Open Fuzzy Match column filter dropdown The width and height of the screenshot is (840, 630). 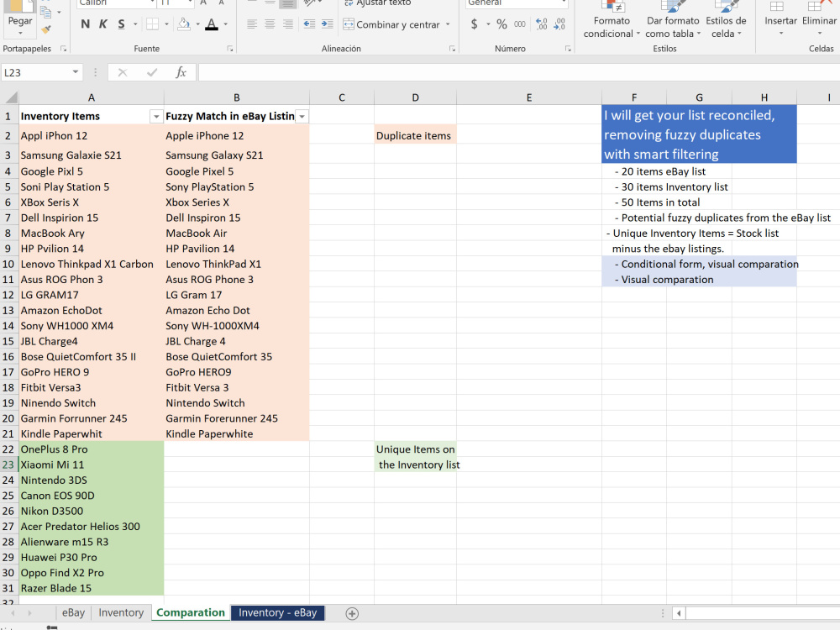coord(302,116)
